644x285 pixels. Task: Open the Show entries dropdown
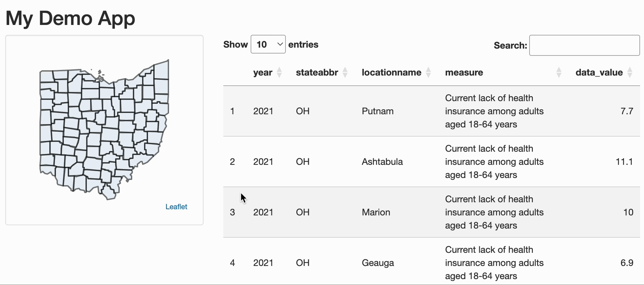tap(268, 44)
